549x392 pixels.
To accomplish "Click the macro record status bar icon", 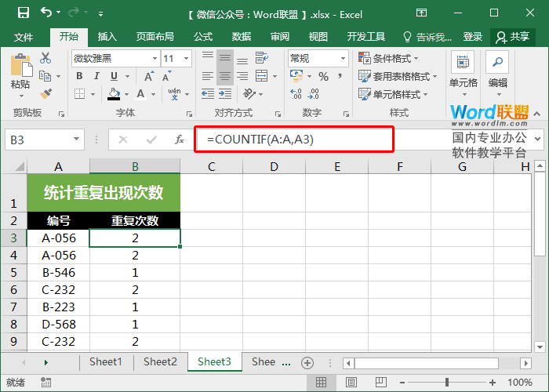I will click(x=45, y=383).
